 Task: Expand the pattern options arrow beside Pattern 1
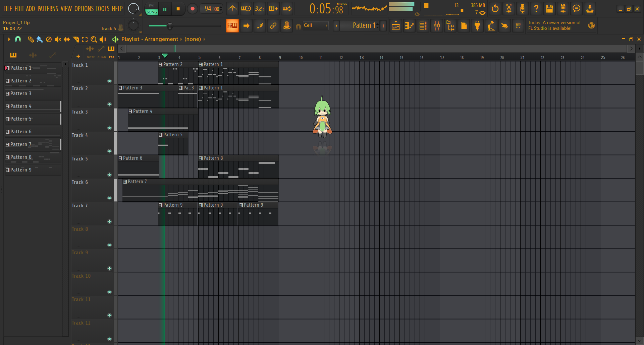click(336, 26)
